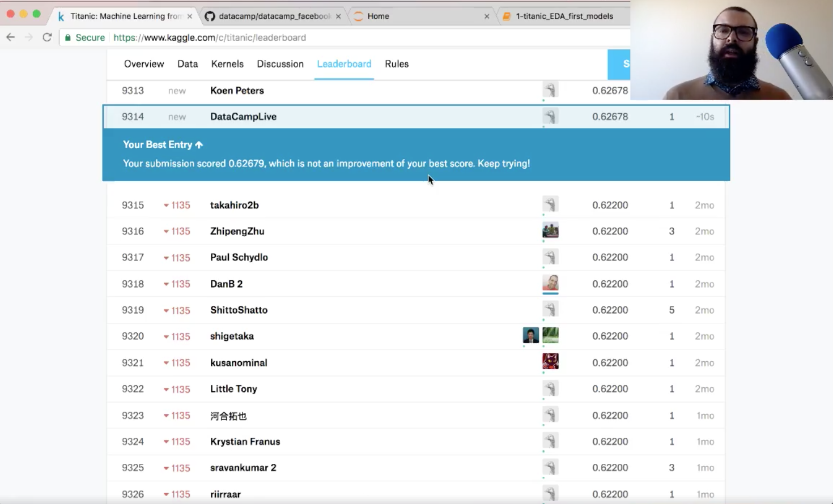The height and width of the screenshot is (504, 833).
Task: Click rank number 9326
Action: click(x=133, y=494)
